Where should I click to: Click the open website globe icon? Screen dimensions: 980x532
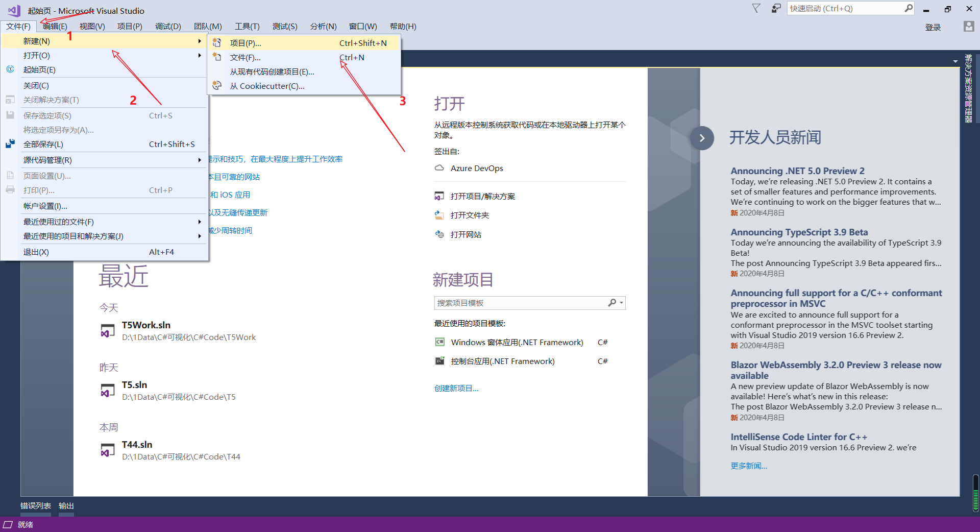pos(439,234)
